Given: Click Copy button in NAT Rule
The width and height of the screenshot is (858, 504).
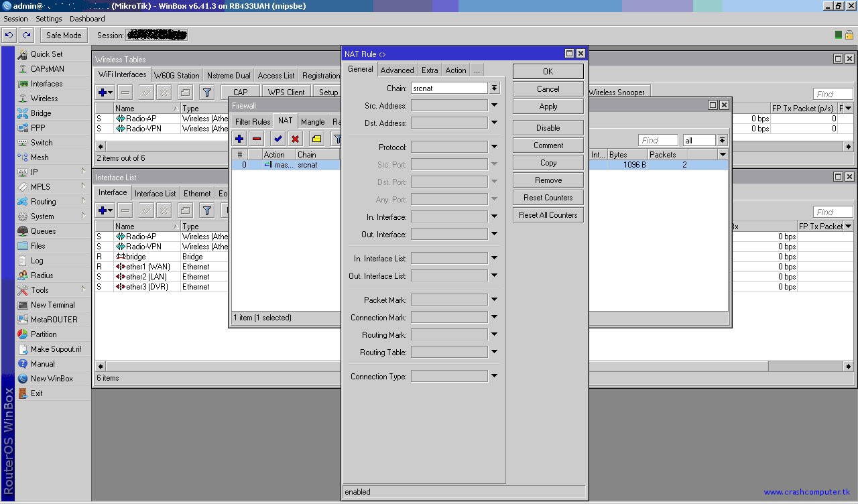Looking at the screenshot, I should click(548, 162).
